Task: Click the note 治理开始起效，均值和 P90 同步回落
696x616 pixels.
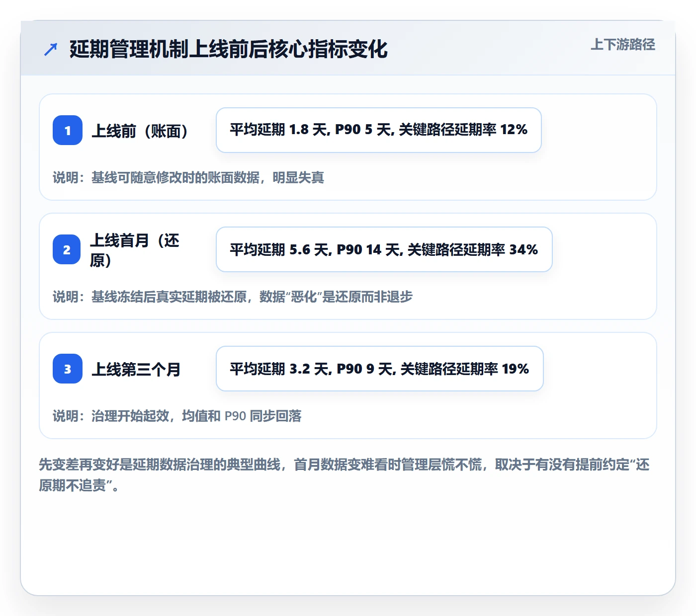Action: pos(177,416)
